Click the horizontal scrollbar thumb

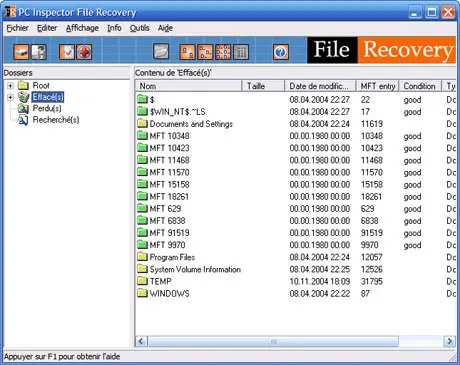[273, 341]
